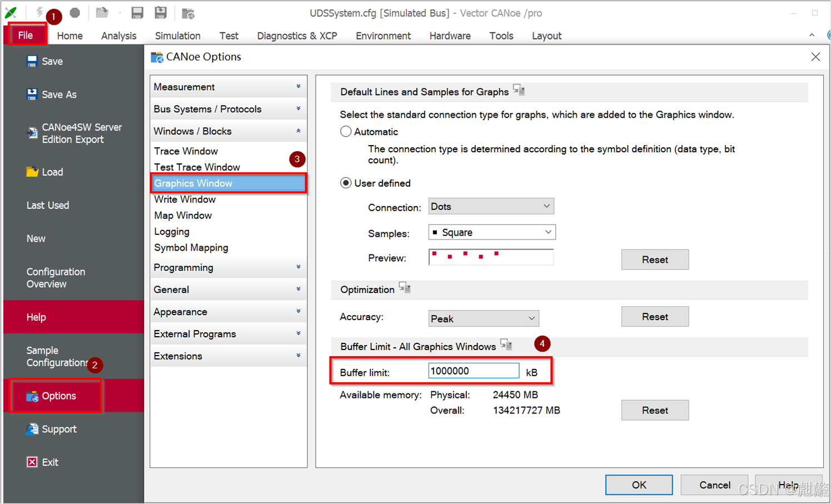Select Trace Window options page
Image resolution: width=831 pixels, height=504 pixels.
186,151
